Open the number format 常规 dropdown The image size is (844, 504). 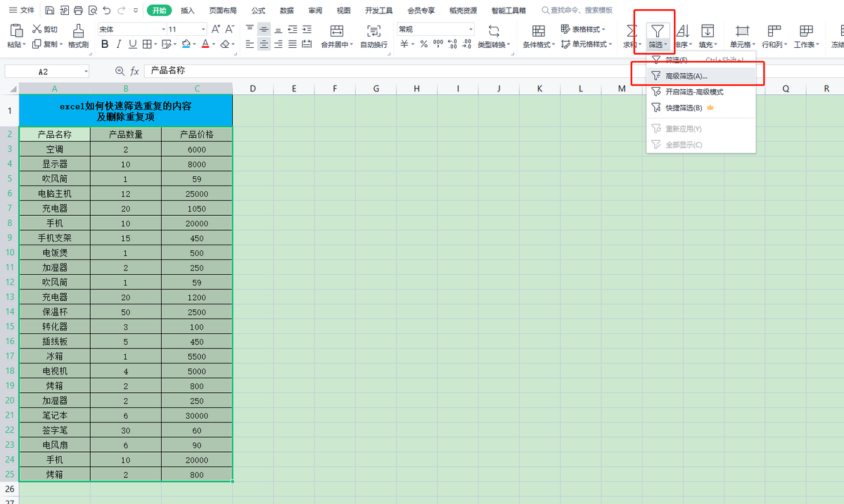tap(471, 30)
